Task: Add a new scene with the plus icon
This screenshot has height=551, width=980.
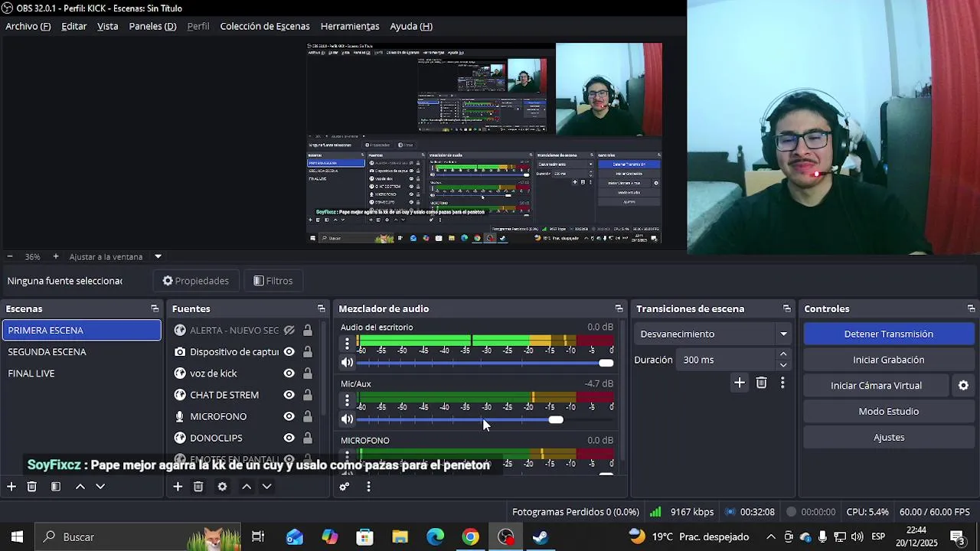Action: tap(11, 487)
